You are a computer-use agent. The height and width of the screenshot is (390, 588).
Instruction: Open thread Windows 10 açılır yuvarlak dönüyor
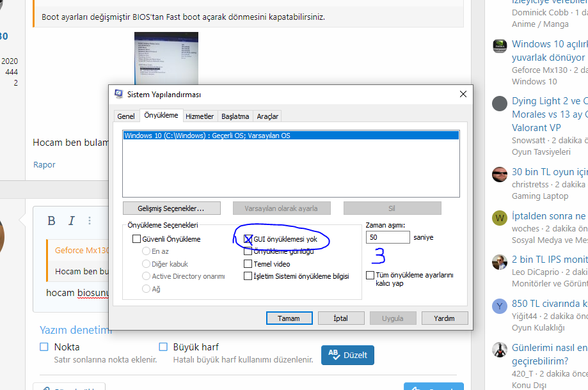[550, 51]
